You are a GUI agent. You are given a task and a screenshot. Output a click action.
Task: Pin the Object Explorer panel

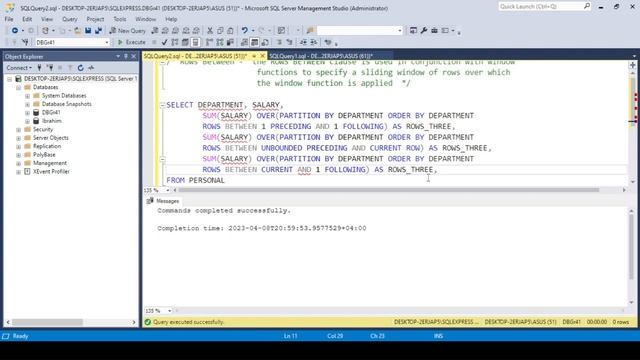coord(126,56)
